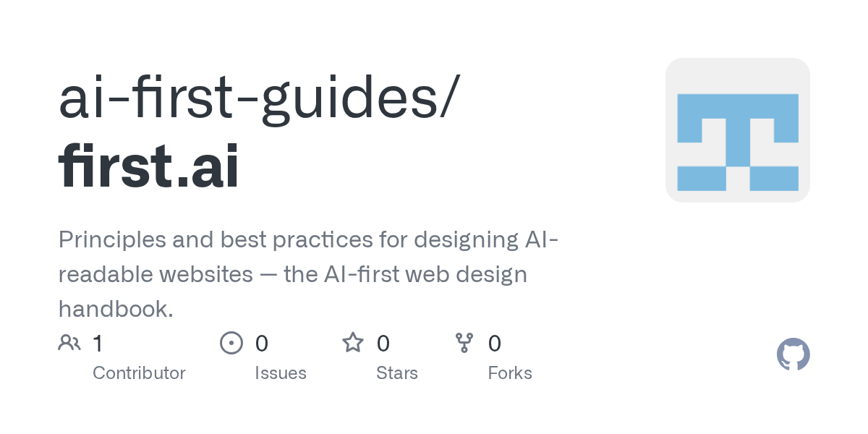Select the "Issues" label
The image size is (868, 434).
click(x=280, y=373)
